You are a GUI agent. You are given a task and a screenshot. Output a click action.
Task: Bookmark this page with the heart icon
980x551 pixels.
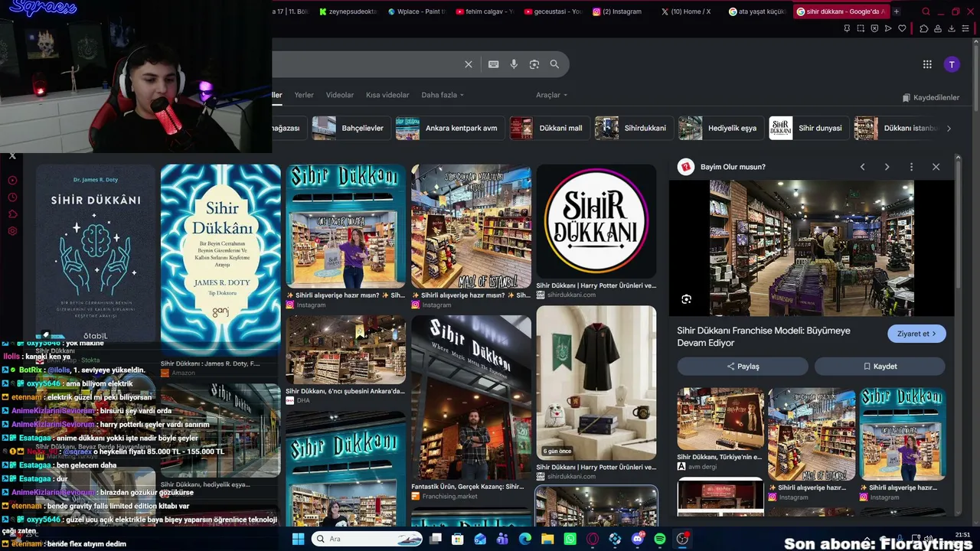coord(902,28)
